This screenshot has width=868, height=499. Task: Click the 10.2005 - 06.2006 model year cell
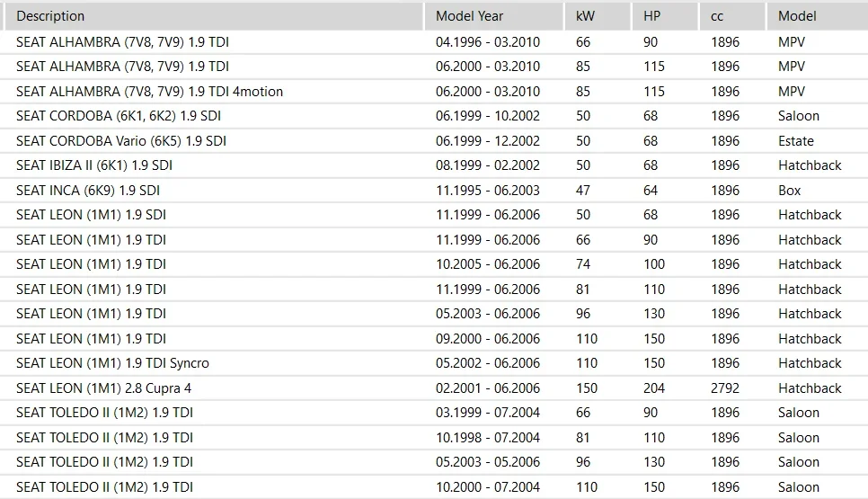(488, 264)
